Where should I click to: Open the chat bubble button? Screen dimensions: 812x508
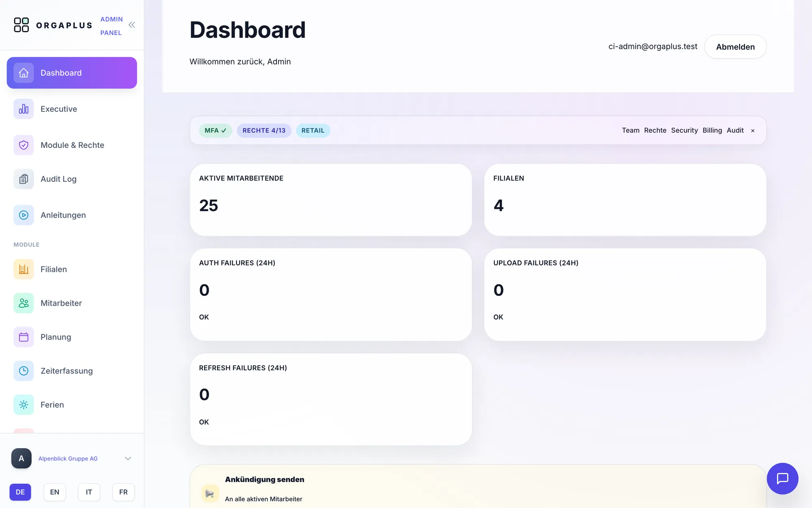click(782, 478)
